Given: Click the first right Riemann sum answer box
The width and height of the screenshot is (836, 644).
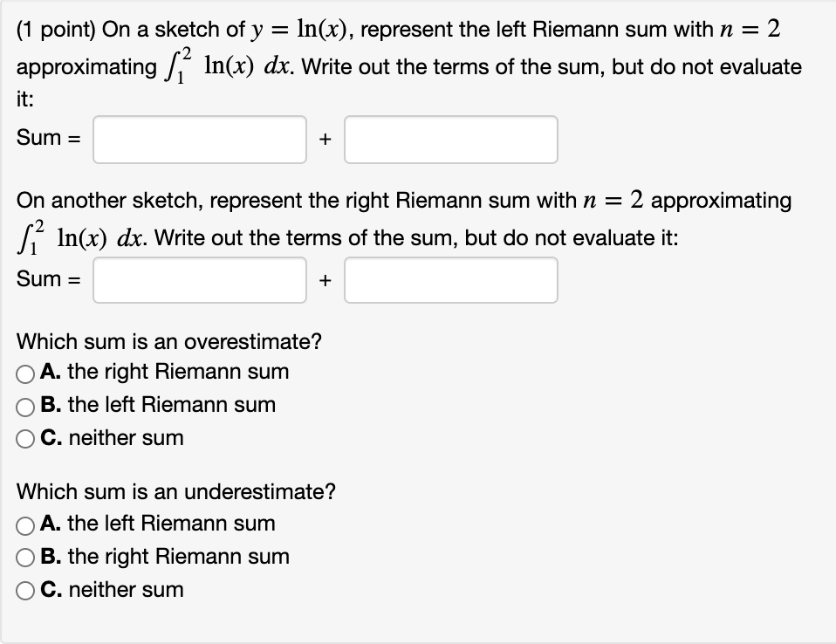Looking at the screenshot, I should pyautogui.click(x=199, y=279).
